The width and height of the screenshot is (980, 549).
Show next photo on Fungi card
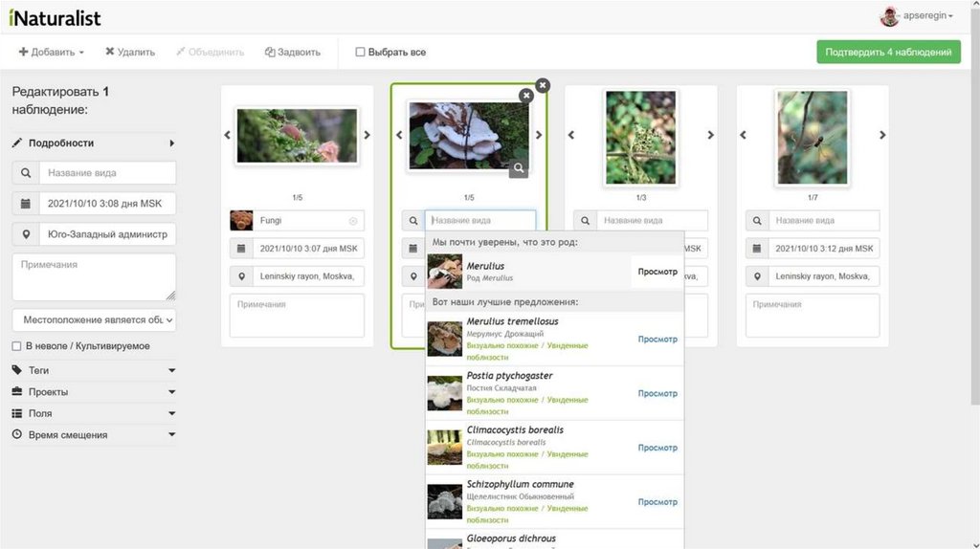(367, 135)
